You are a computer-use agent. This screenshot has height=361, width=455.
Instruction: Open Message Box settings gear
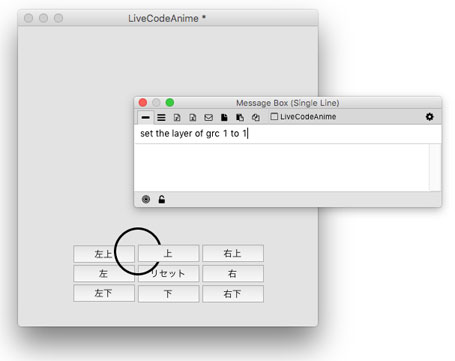(x=430, y=117)
